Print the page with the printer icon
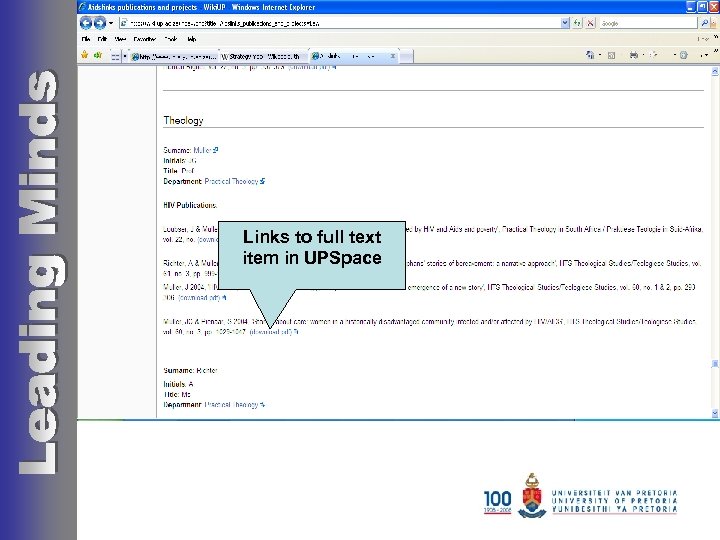This screenshot has height=540, width=720. (634, 55)
